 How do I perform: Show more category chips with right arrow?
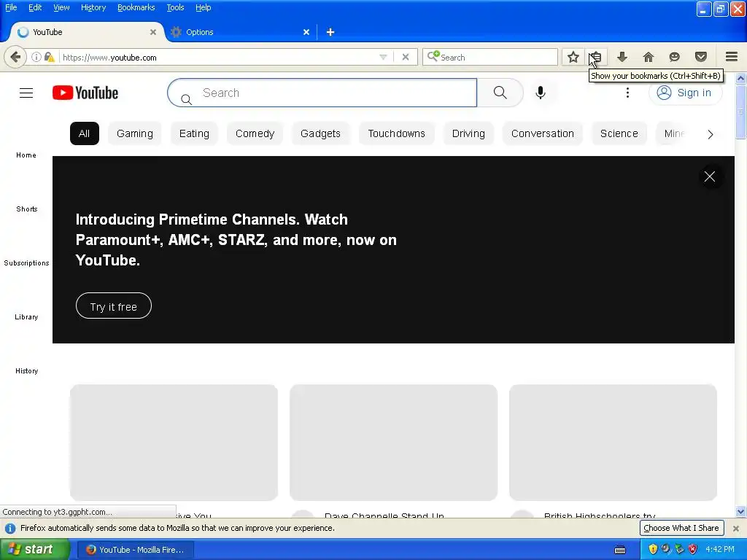coord(711,134)
